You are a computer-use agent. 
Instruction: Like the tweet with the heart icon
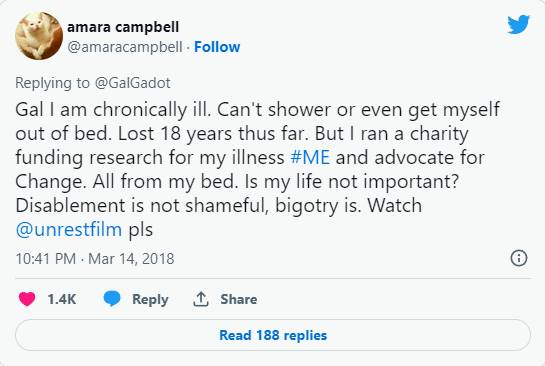tap(27, 299)
